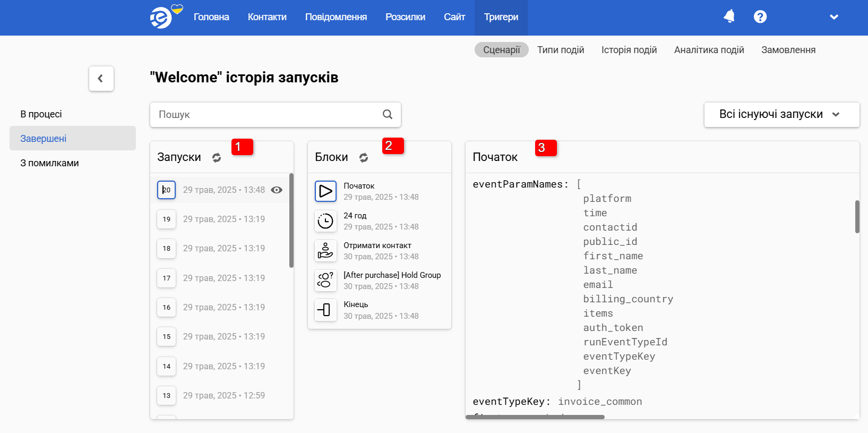Click the eSputnik logo icon
The height and width of the screenshot is (433, 868).
tap(161, 18)
